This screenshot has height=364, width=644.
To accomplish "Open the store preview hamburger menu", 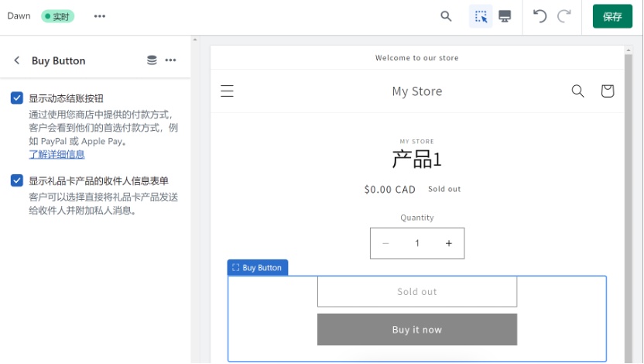I will click(x=227, y=91).
